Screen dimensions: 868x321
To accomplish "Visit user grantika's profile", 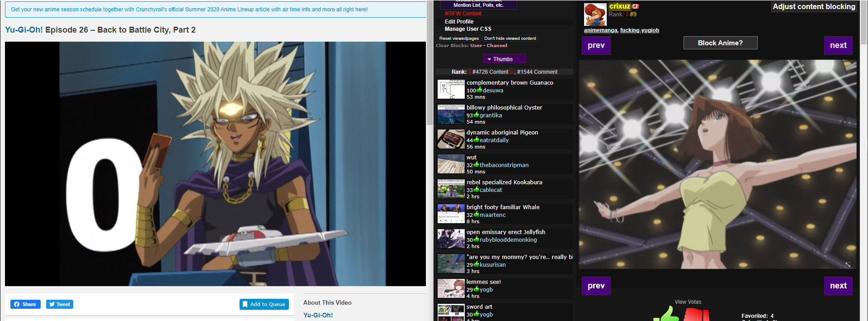I will coord(491,115).
